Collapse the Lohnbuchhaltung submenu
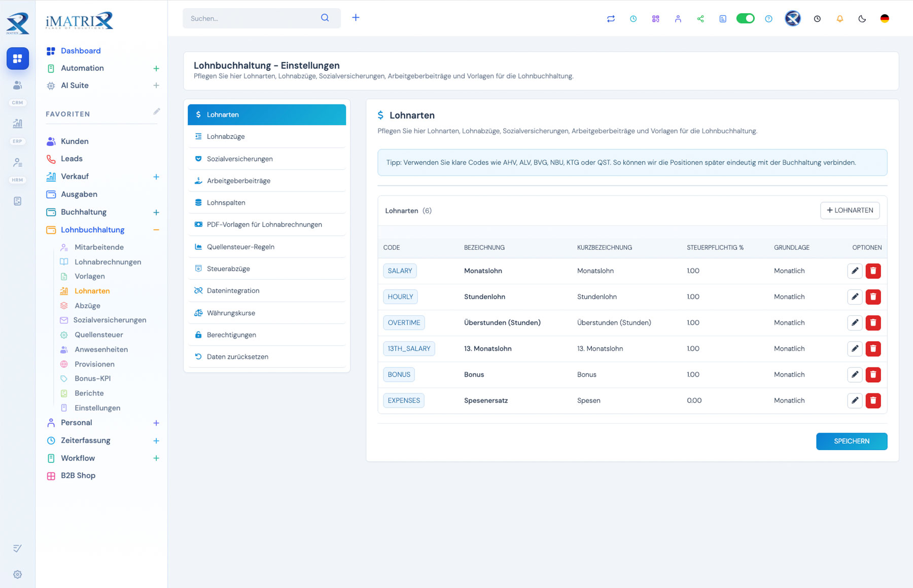913x588 pixels. pos(156,230)
